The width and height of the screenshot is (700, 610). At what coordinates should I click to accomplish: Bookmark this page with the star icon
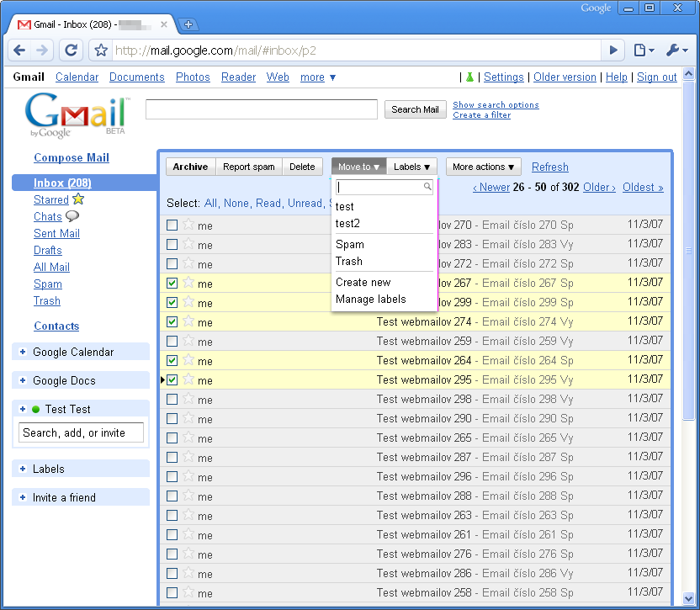(101, 50)
